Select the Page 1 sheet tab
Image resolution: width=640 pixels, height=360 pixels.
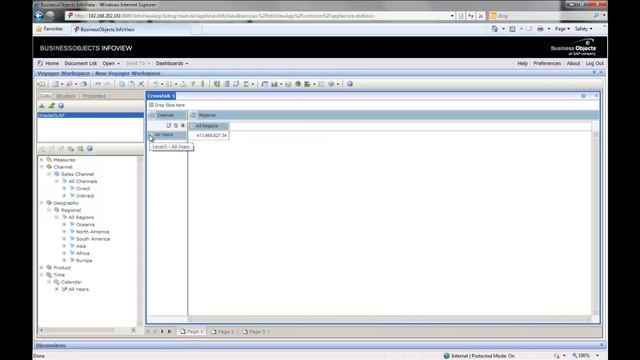(191, 331)
